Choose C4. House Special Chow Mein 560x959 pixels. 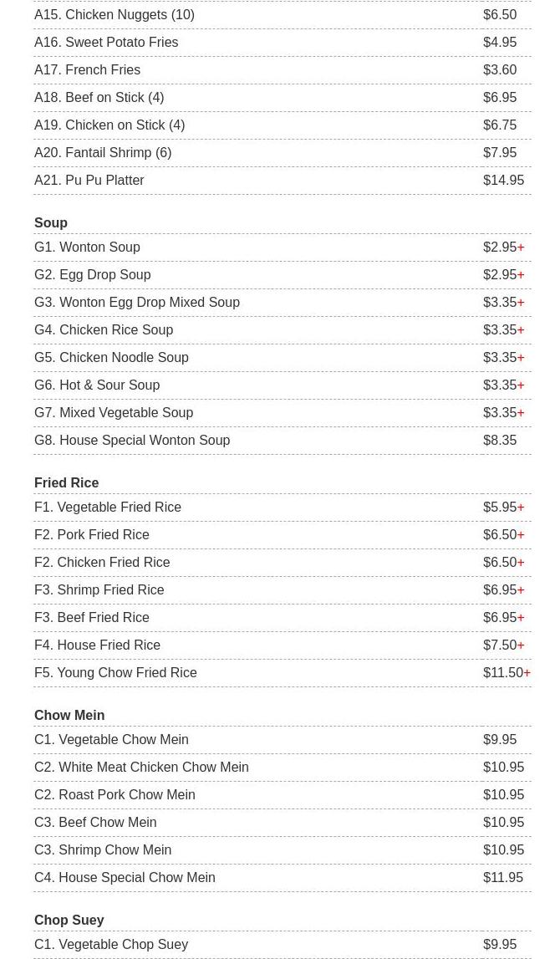pos(283,878)
